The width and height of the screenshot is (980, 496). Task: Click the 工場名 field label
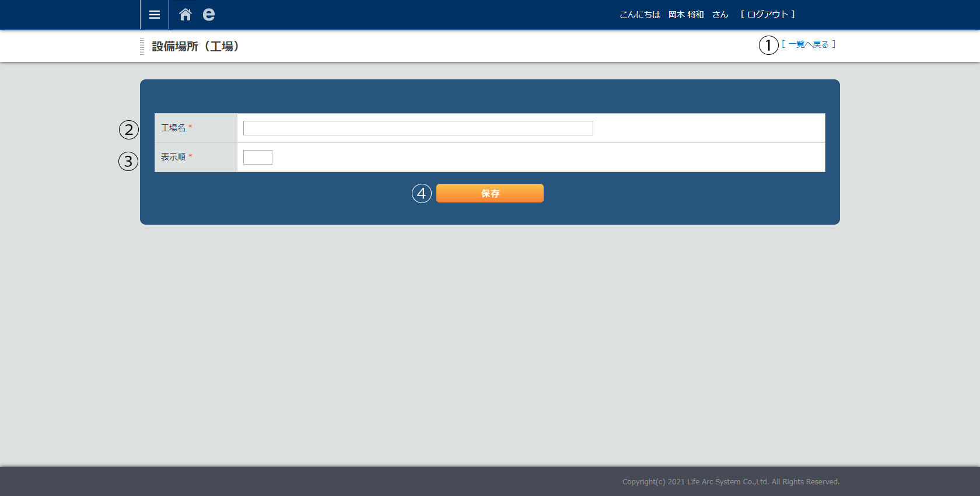click(x=173, y=128)
